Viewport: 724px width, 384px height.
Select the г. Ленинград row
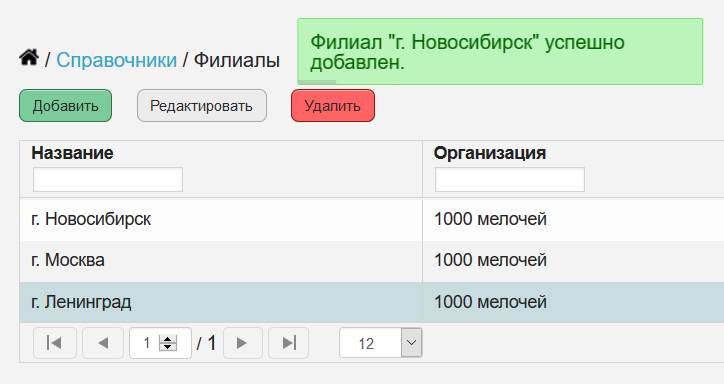[x=372, y=302]
